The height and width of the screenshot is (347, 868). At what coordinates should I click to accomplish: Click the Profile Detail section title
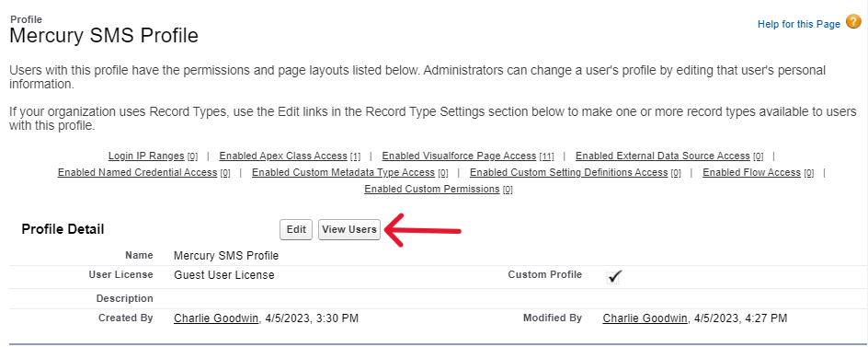pos(63,229)
